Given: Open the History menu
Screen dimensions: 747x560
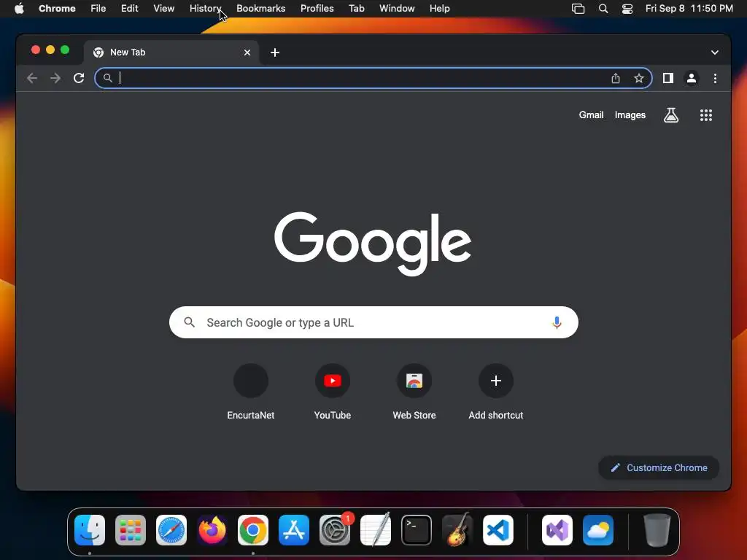Looking at the screenshot, I should (205, 9).
